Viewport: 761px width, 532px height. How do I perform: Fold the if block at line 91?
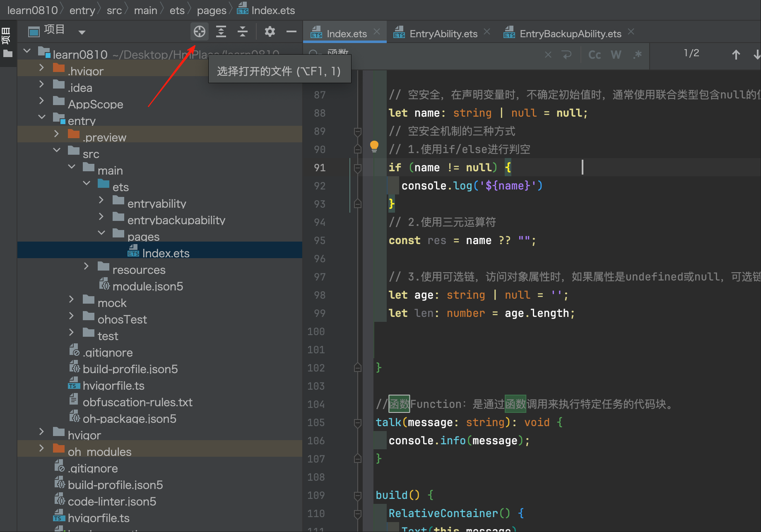pos(358,168)
